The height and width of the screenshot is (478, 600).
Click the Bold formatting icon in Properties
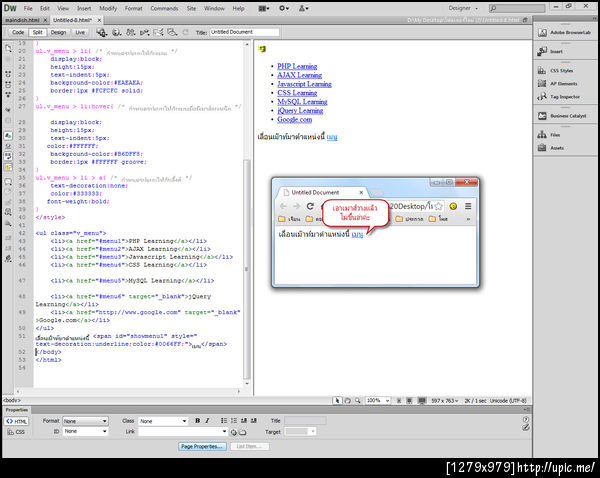pos(197,421)
